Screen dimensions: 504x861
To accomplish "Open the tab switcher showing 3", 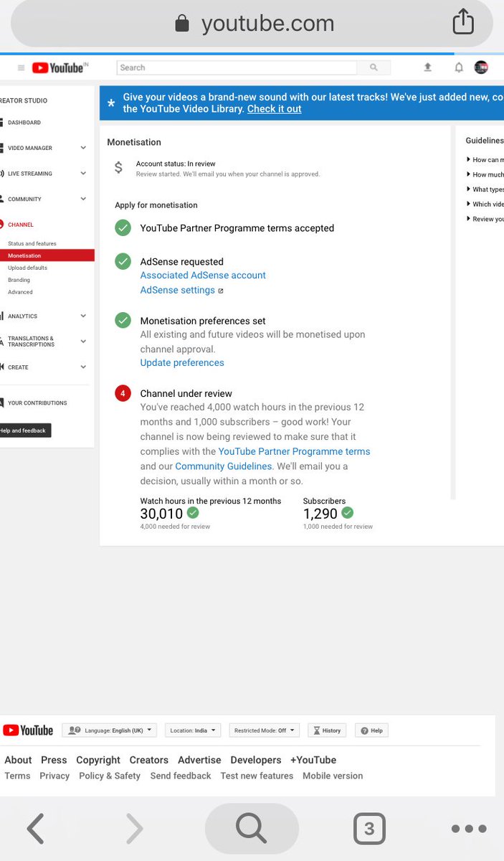I will click(369, 829).
